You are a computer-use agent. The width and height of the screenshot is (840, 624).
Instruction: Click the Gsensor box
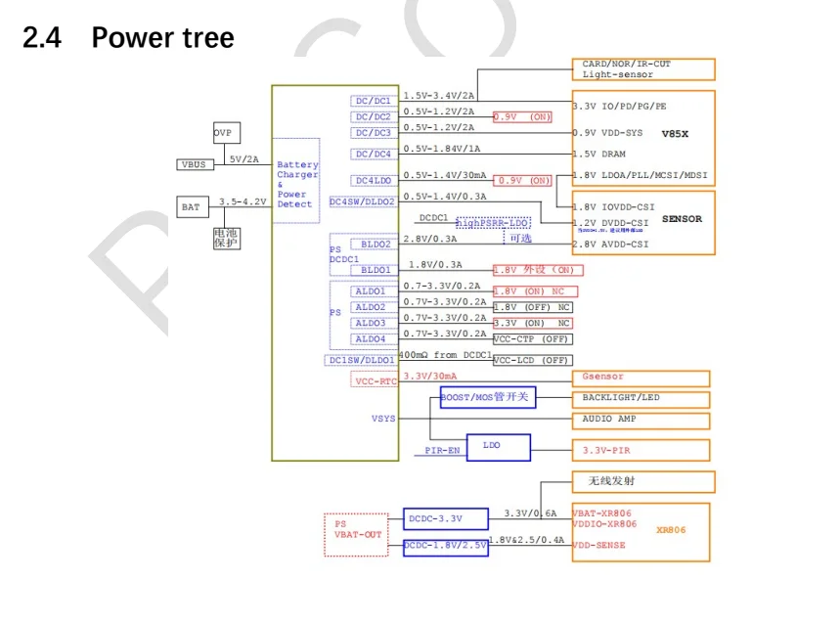point(641,379)
